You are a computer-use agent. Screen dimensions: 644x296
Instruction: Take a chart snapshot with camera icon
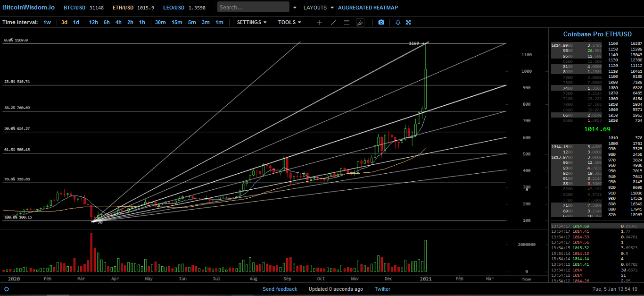[x=381, y=22]
